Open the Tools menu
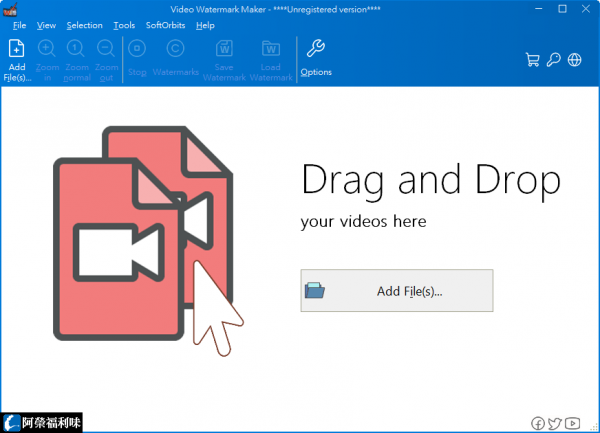Image resolution: width=600 pixels, height=433 pixels. click(124, 25)
